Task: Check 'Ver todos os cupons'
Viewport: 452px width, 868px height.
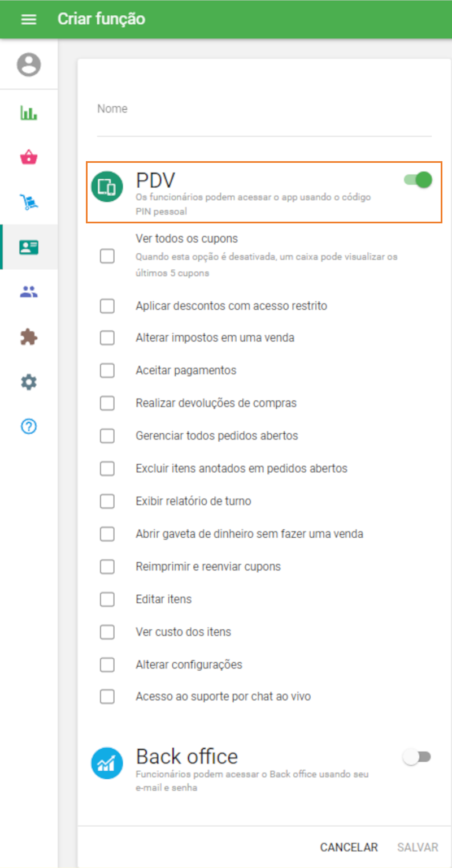Action: coord(107,256)
